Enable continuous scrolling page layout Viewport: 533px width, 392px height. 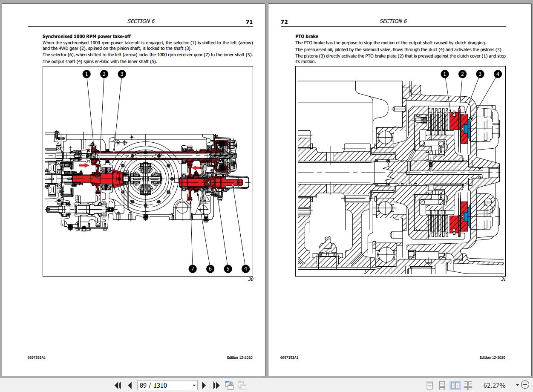442,385
